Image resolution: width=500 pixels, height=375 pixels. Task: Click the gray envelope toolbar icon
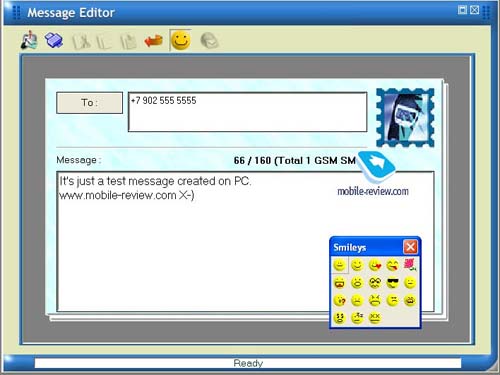coord(209,41)
